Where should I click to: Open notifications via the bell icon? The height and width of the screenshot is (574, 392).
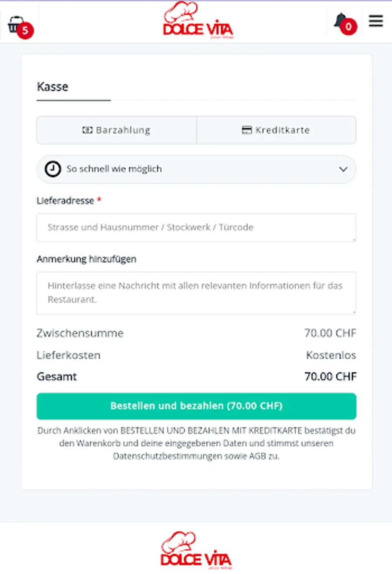tap(341, 20)
